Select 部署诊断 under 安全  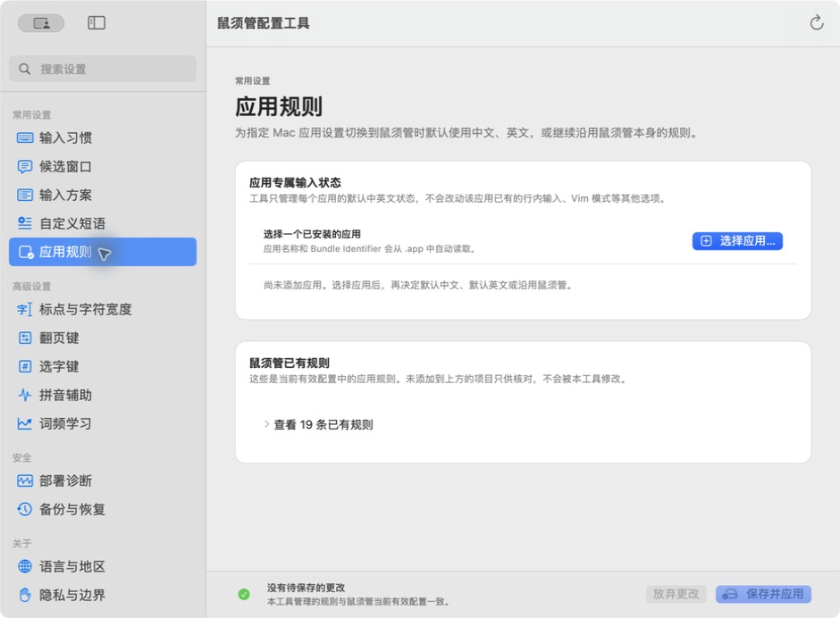[x=103, y=480]
